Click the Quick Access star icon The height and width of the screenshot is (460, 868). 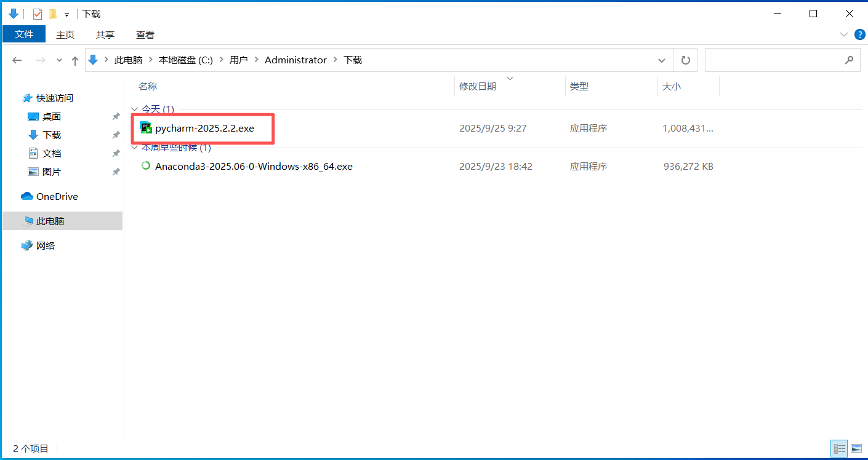27,98
